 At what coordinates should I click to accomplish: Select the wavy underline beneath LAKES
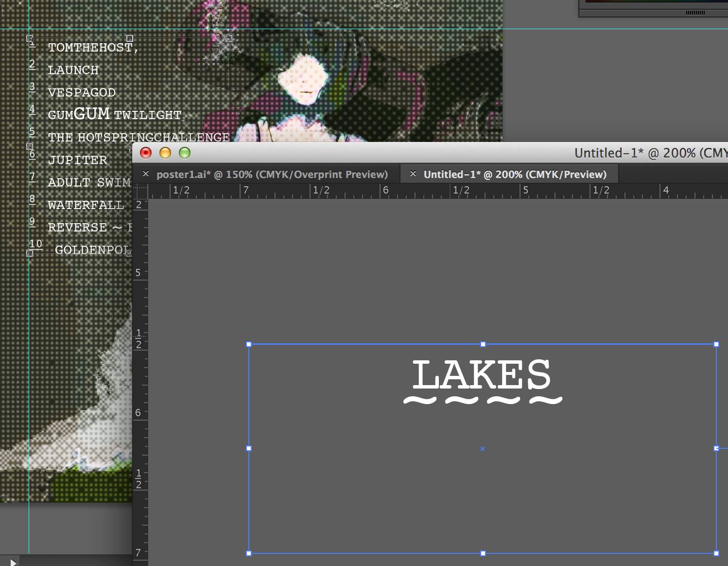[483, 400]
